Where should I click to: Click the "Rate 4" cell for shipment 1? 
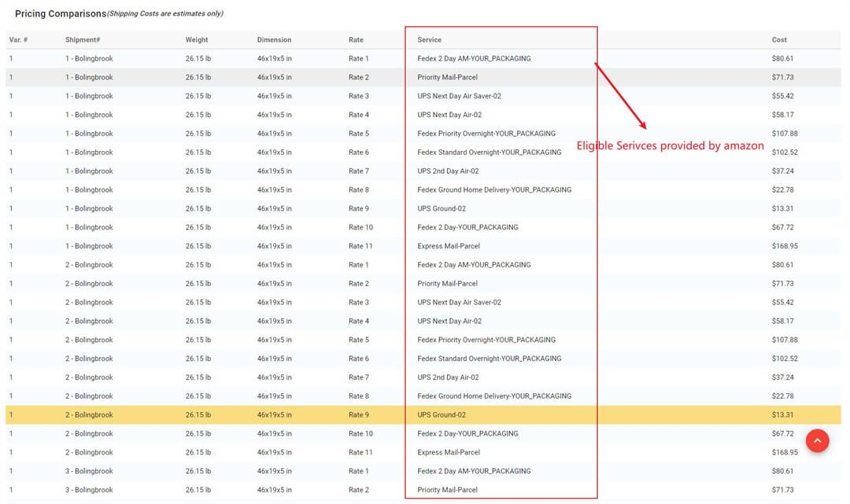pos(359,115)
